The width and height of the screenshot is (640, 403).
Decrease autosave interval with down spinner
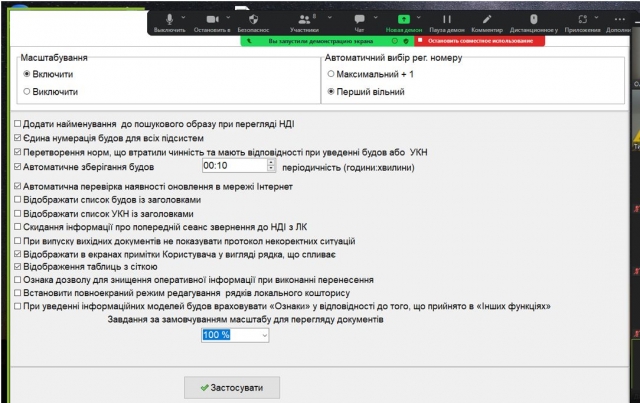(x=271, y=169)
